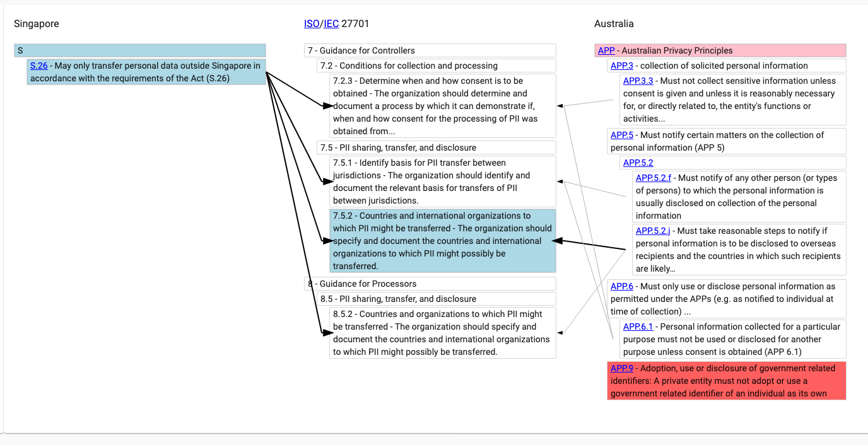Screen dimensions: 868x445
Task: Click the 'Australia' column heading
Action: [x=614, y=24]
